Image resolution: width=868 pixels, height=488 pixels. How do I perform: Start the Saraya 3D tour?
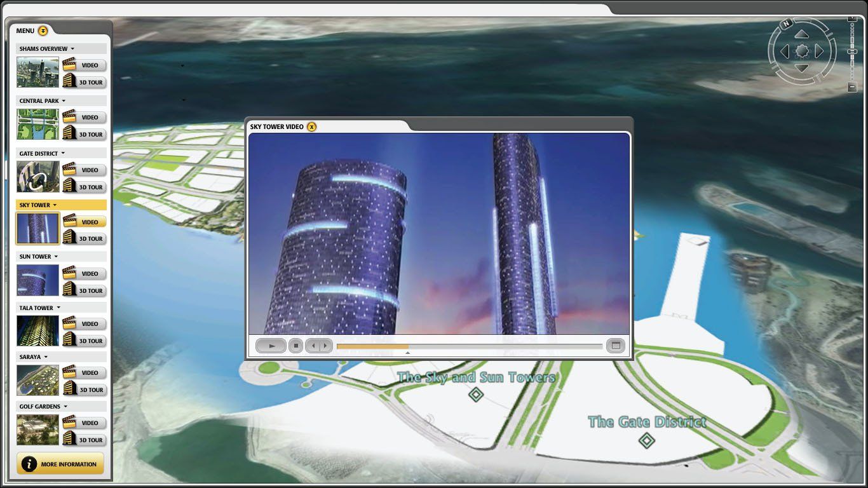[x=85, y=390]
